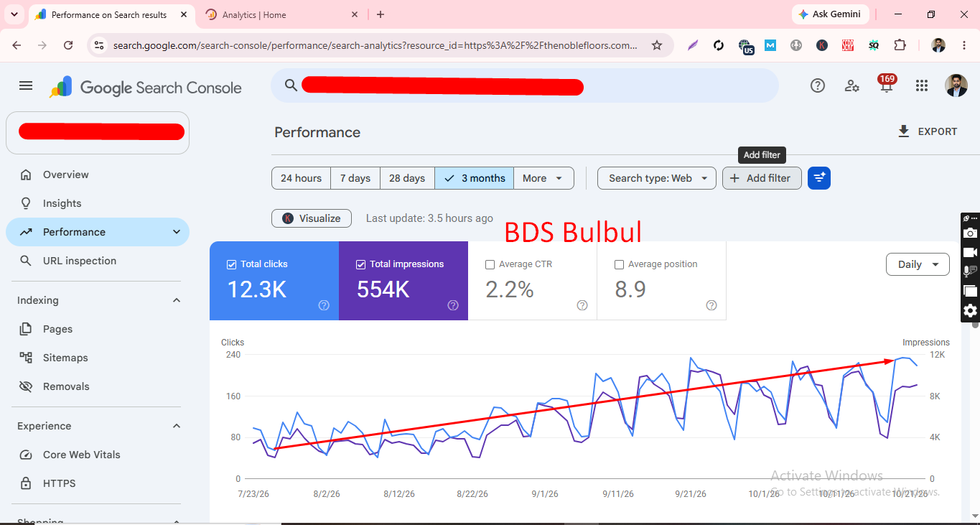Image resolution: width=980 pixels, height=525 pixels.
Task: Open the Search type: Web dropdown
Action: click(x=657, y=178)
